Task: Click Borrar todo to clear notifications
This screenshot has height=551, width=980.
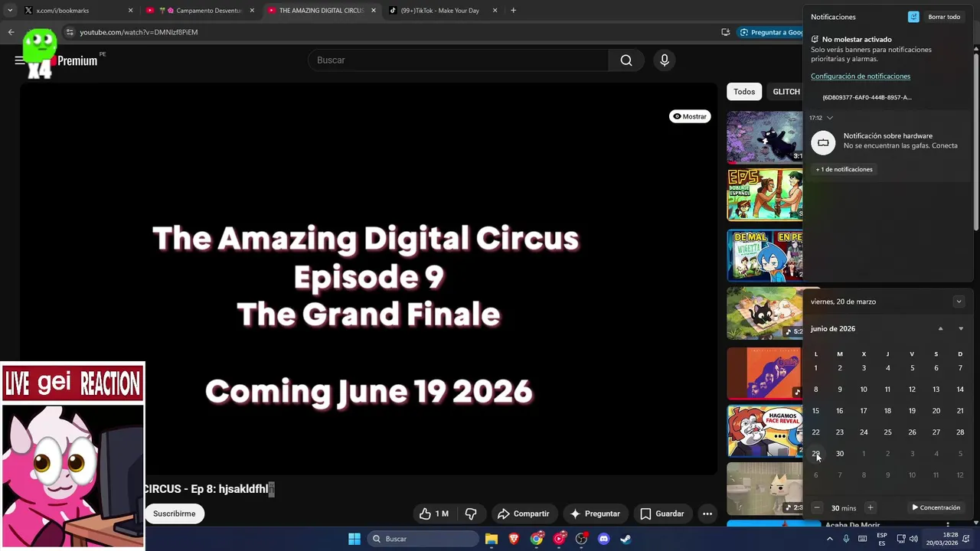Action: 944,17
